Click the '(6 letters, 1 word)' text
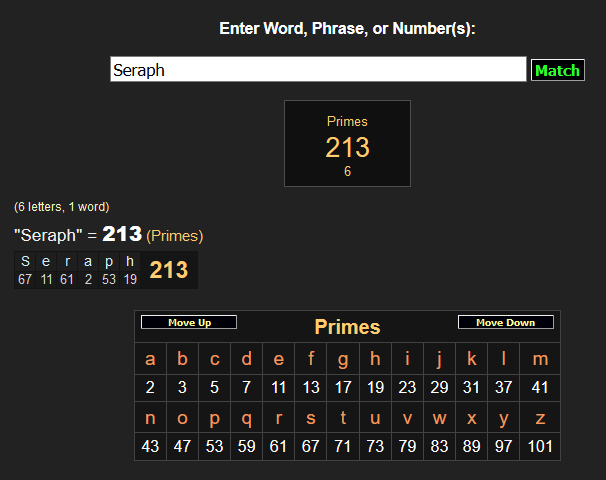This screenshot has width=606, height=480. point(62,207)
